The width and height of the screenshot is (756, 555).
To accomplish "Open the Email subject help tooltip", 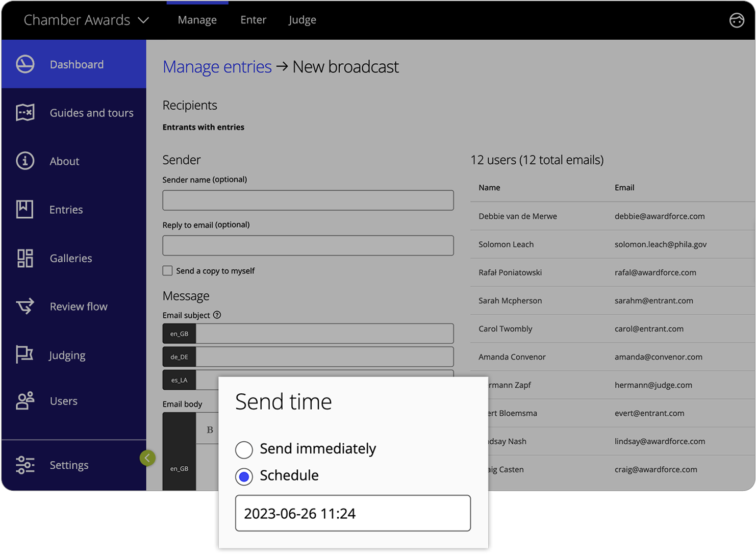I will (217, 315).
